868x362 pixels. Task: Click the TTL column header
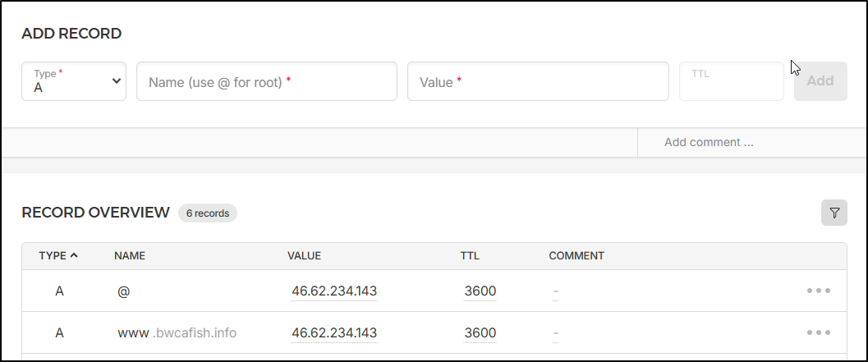[x=470, y=255]
